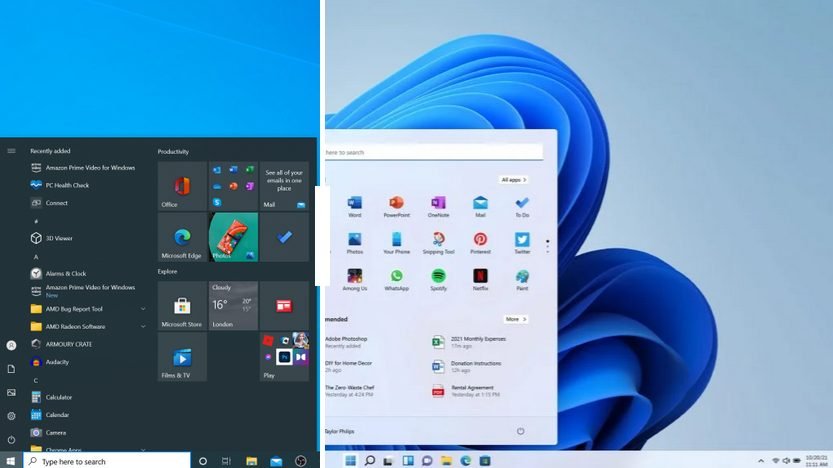Open Snipping Tool from pinned apps
Image resolution: width=833 pixels, height=468 pixels.
pos(438,243)
